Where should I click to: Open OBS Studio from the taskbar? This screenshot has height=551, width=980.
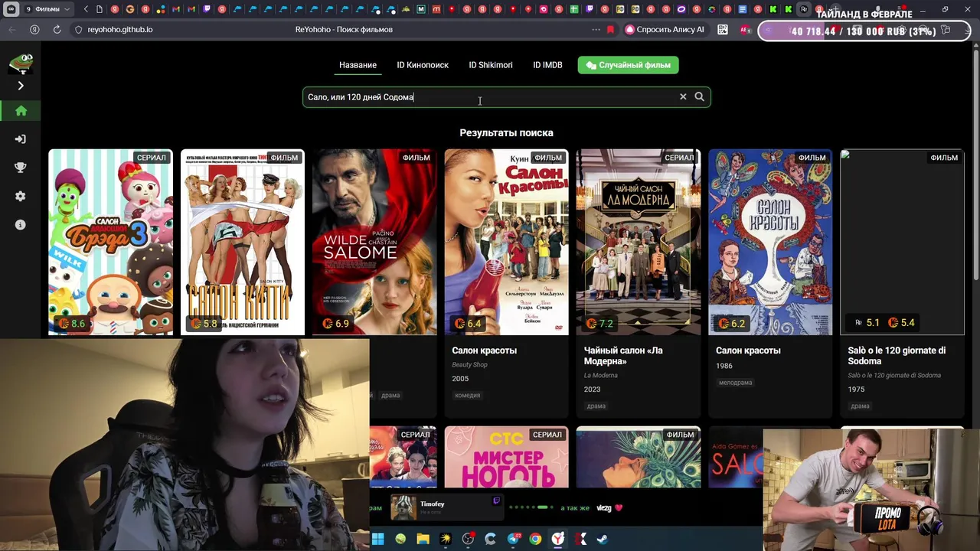[468, 539]
